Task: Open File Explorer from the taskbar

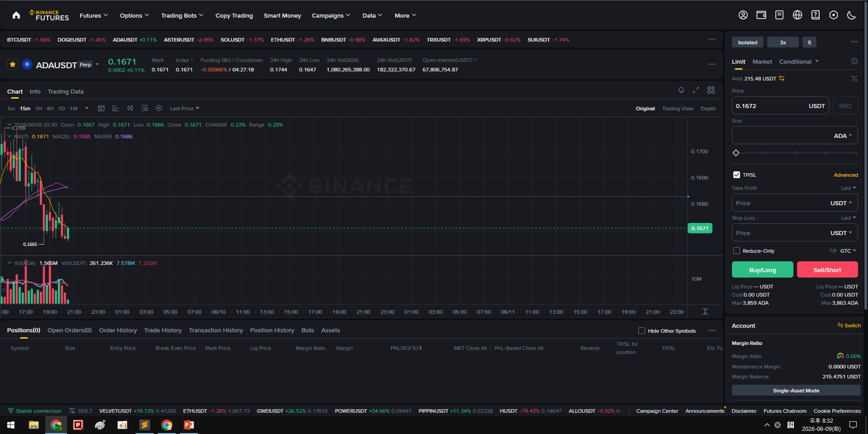Action: tap(33, 425)
